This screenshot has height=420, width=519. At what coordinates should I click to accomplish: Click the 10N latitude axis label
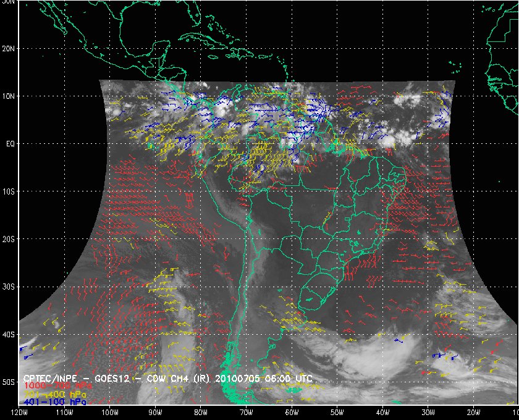point(9,96)
